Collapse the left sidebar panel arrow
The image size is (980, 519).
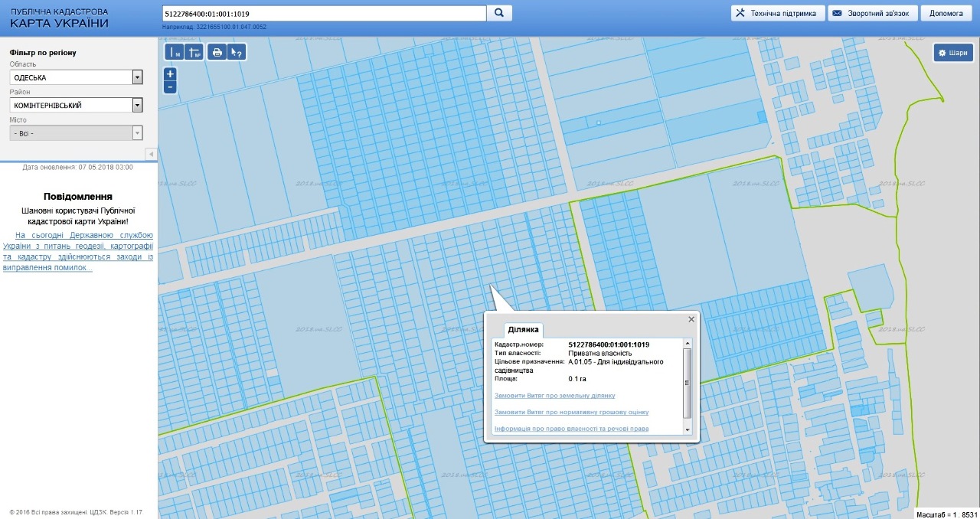point(151,154)
